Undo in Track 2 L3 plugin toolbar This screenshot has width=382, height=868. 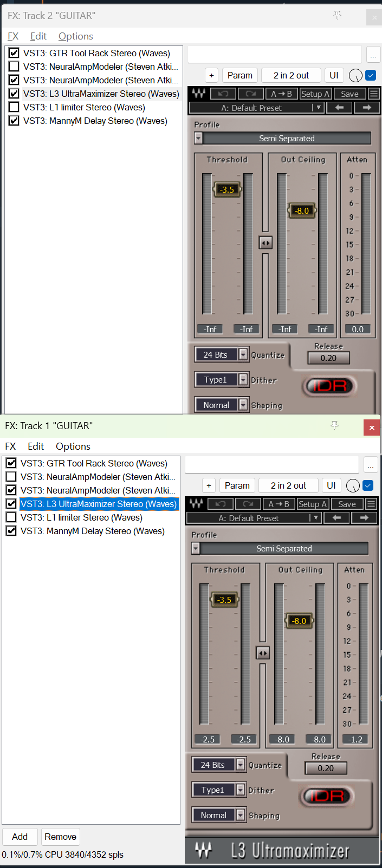223,94
